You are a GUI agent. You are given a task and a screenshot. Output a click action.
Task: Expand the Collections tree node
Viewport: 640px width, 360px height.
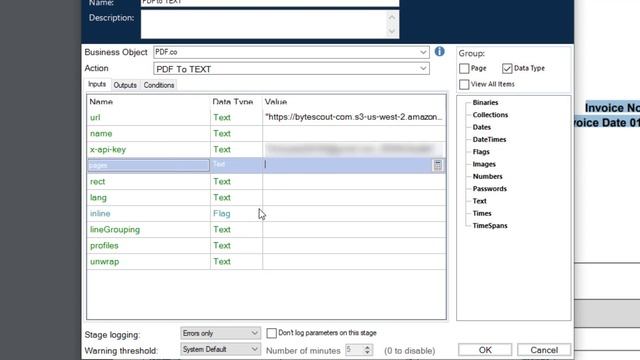tap(490, 115)
